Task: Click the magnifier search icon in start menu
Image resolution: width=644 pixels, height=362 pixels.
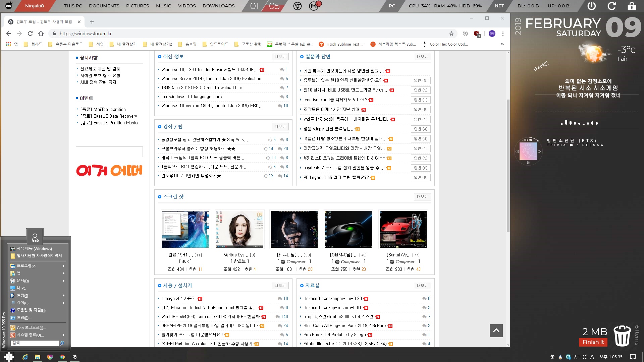Action: 62,343
